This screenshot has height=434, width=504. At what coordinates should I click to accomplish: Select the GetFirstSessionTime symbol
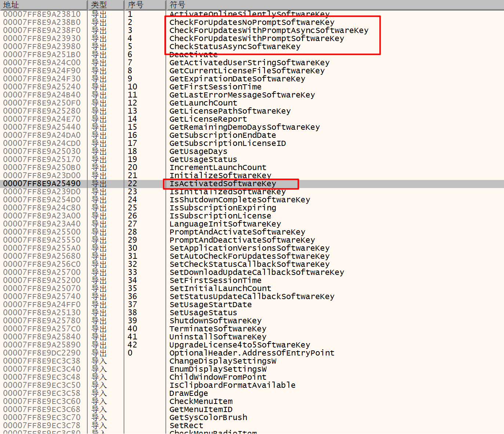[215, 87]
